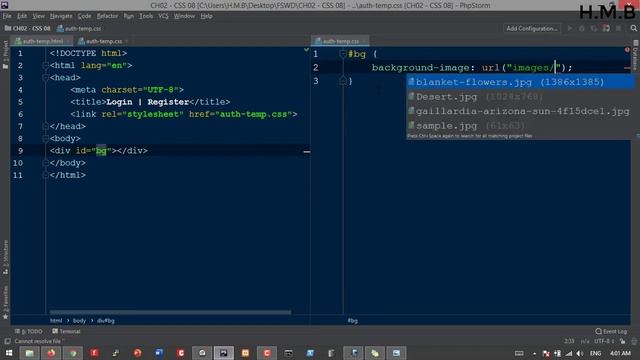Collapse the head tag fold on line 3

coord(45,78)
